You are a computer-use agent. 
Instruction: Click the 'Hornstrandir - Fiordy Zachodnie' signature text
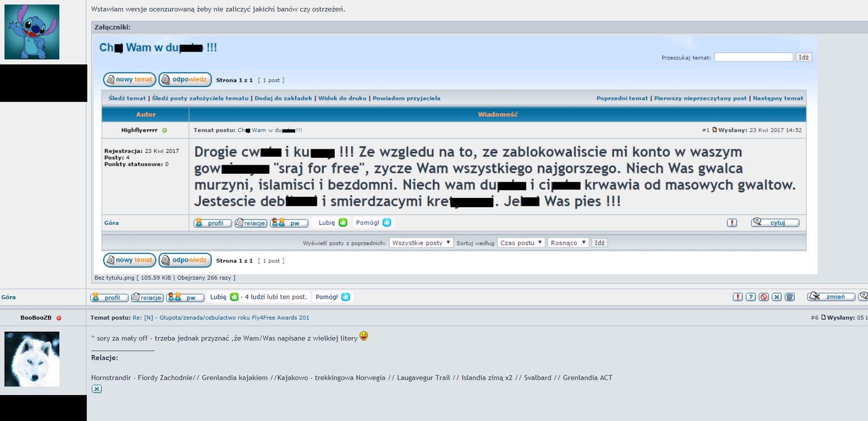tap(142, 378)
